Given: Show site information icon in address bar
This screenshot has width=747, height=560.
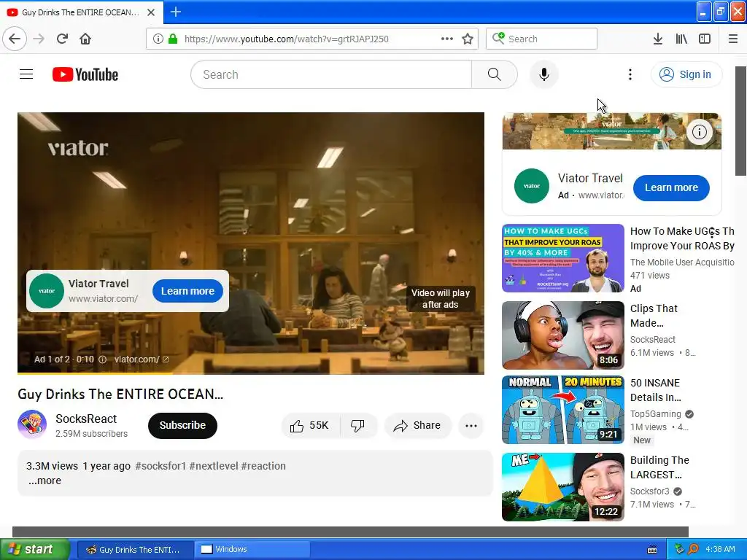Looking at the screenshot, I should 158,39.
